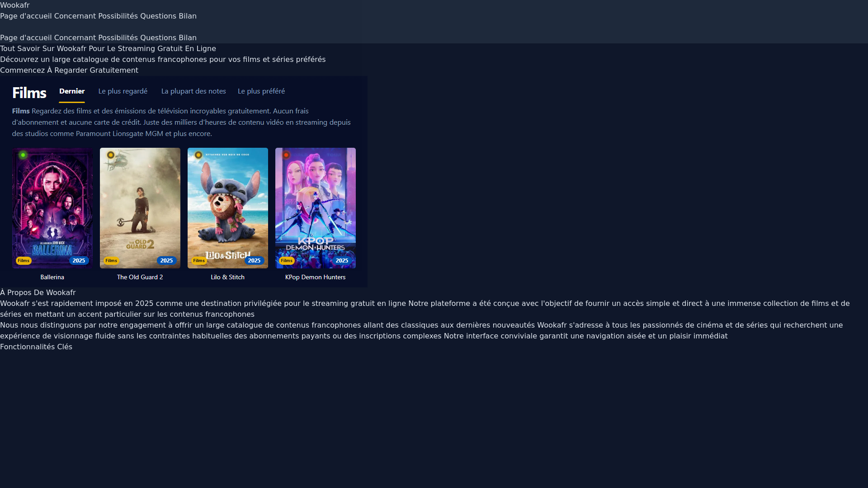The width and height of the screenshot is (868, 488).
Task: Click the yellow status dot on Lilo & Stitch
Action: click(198, 155)
